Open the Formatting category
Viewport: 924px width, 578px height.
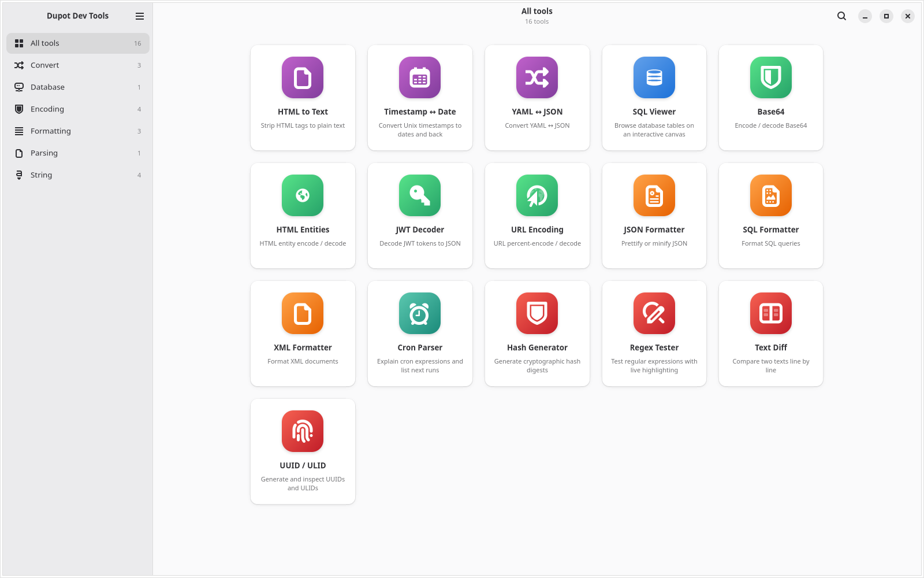pos(78,131)
